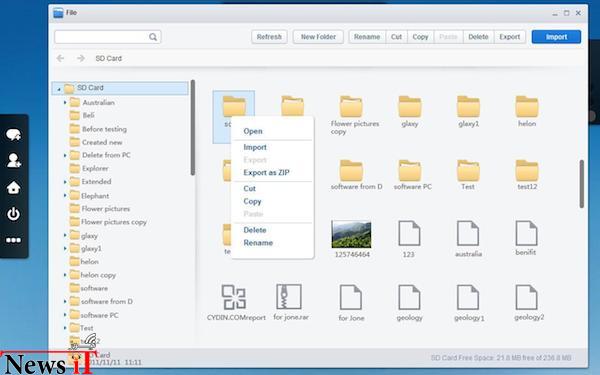Expand the Delete from PC tree folder
Screen dimensions: 600x375
[x=65, y=155]
